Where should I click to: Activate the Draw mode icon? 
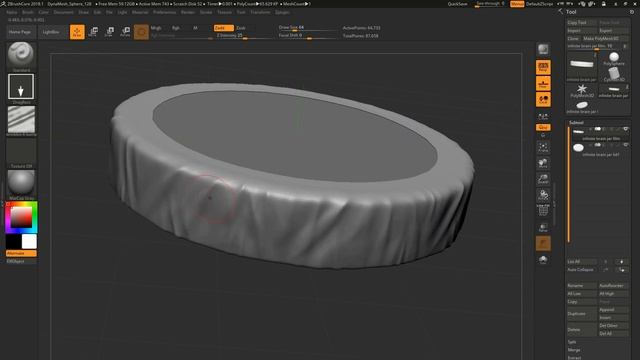coord(77,32)
